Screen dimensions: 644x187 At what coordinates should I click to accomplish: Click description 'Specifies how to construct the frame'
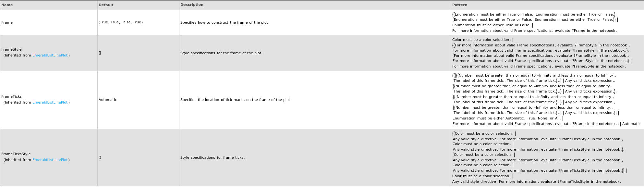tap(225, 23)
